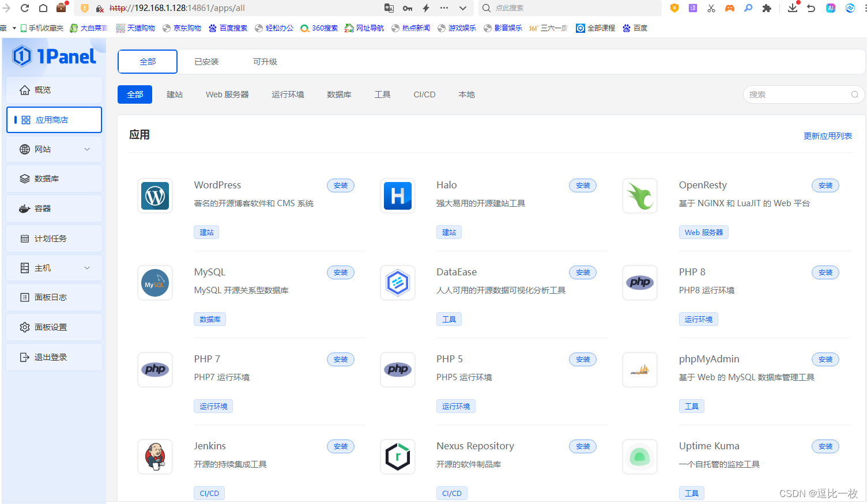The image size is (867, 504).
Task: Open the 概览 overview sidebar item
Action: pyautogui.click(x=54, y=90)
